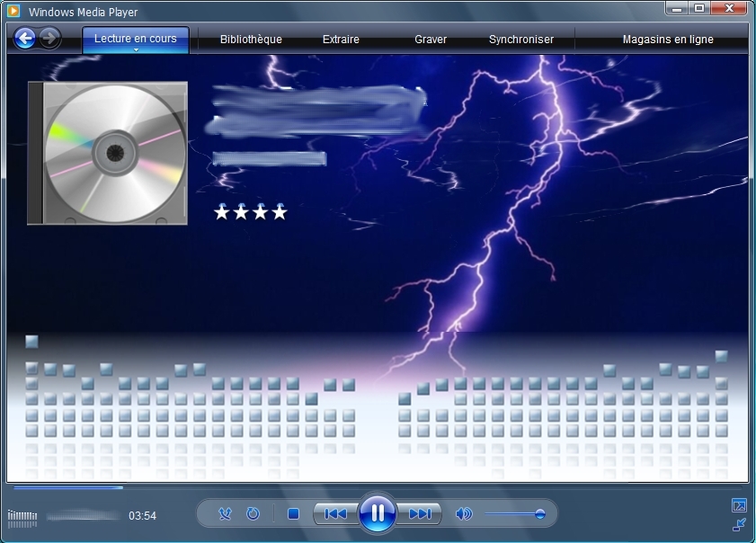Click the seek progress bar
This screenshot has width=756, height=543.
pos(378,487)
